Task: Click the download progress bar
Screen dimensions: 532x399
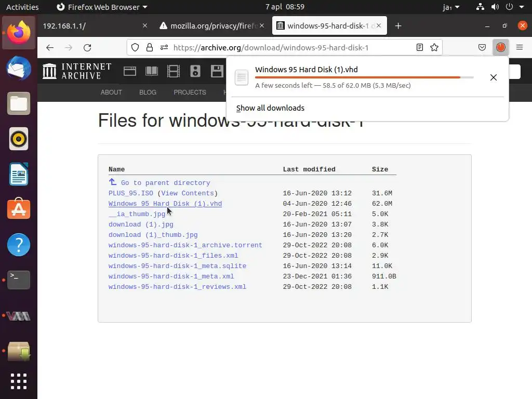Action: tap(364, 77)
